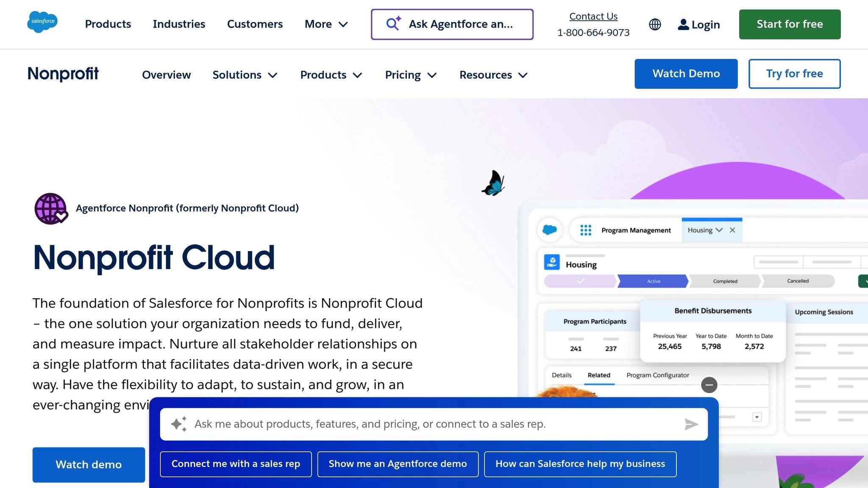Switch to the Related tab in the mockup
This screenshot has height=488, width=868.
[599, 375]
